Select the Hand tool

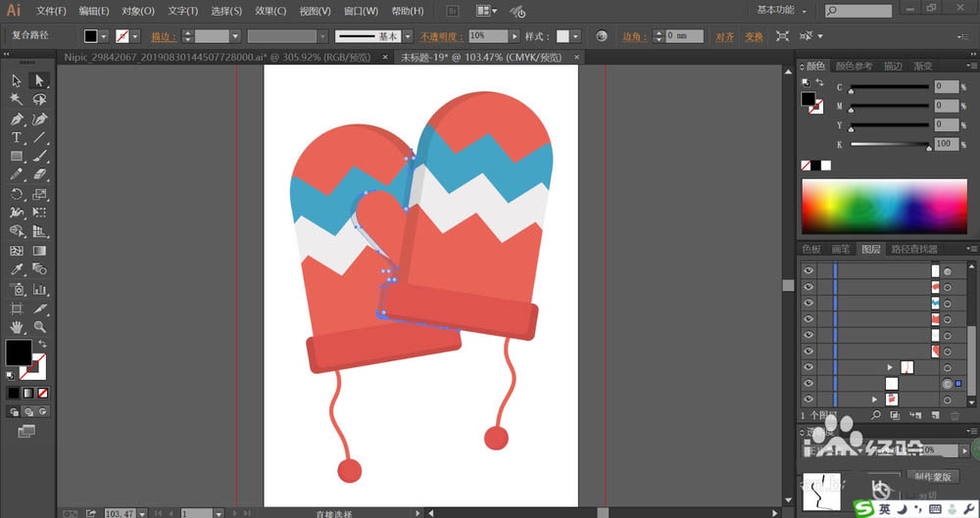17,327
